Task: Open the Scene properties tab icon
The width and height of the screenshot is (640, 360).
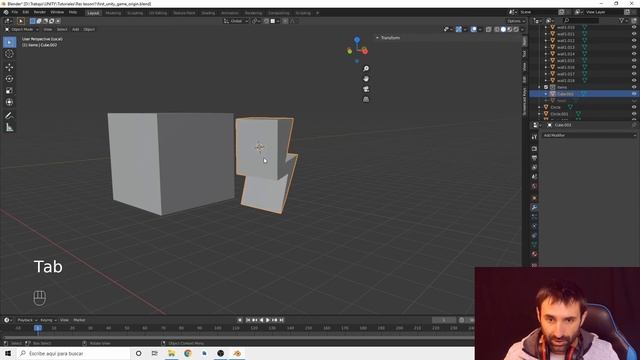Action: tap(534, 177)
